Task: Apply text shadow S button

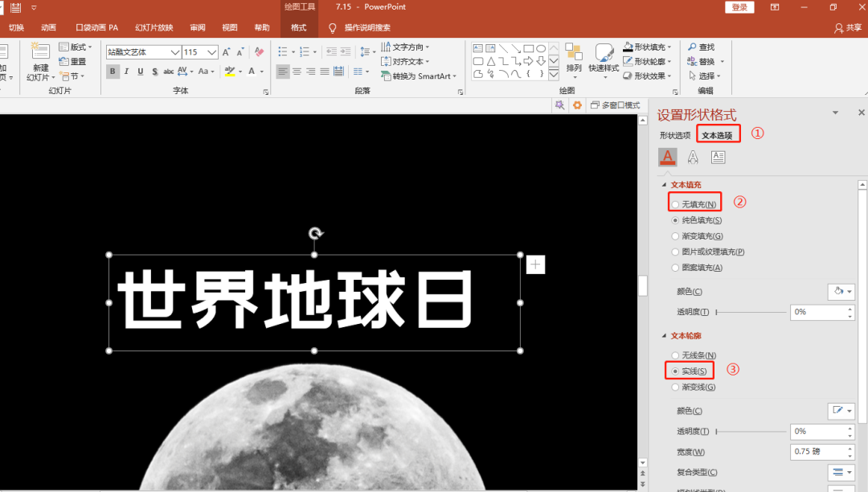Action: 154,72
